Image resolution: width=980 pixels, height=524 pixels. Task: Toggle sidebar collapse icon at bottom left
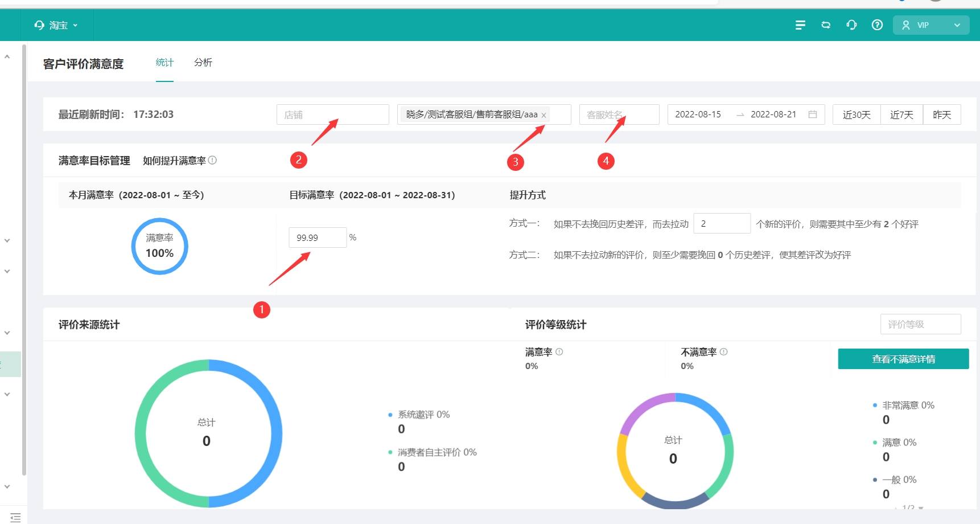(15, 517)
